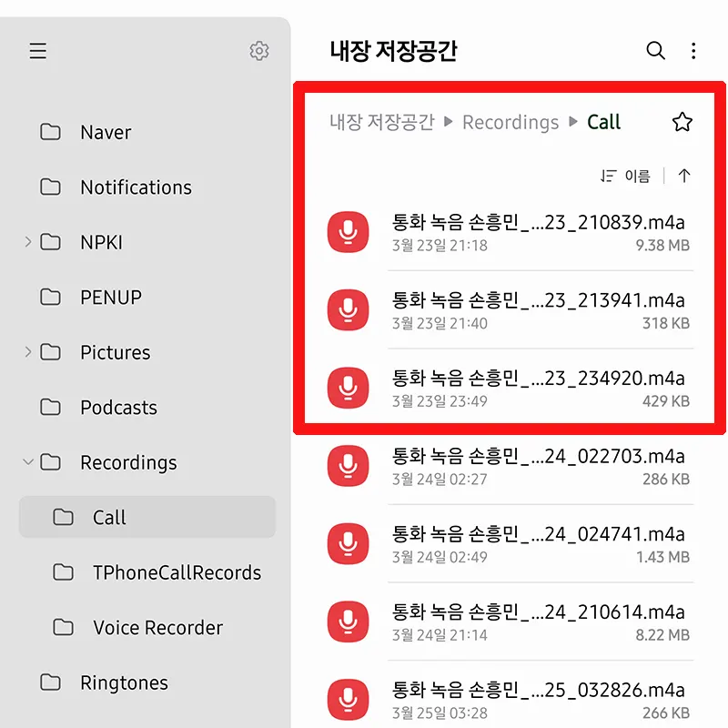The height and width of the screenshot is (728, 728).
Task: Tap the microphone icon of file ...25_032826.m4a
Action: [x=348, y=699]
